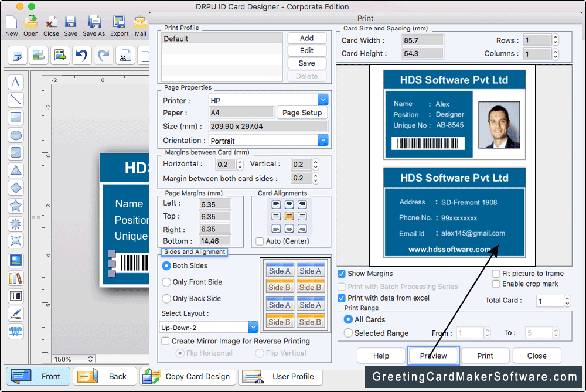This screenshot has width=586, height=392.
Task: Select the Image library books icon
Action: [x=16, y=278]
